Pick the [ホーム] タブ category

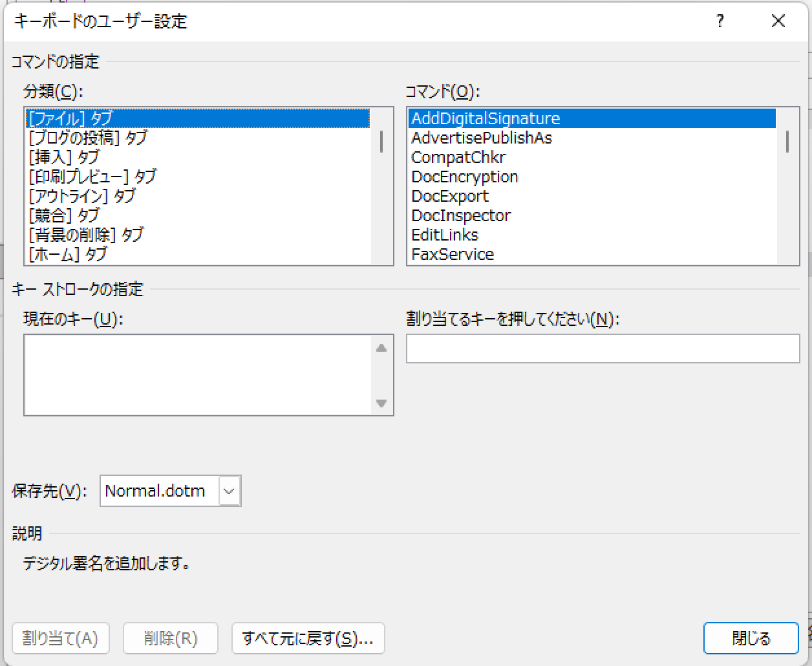coord(198,254)
